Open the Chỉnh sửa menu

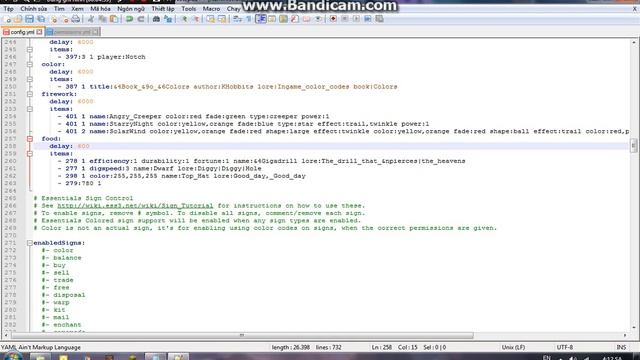[x=33, y=9]
